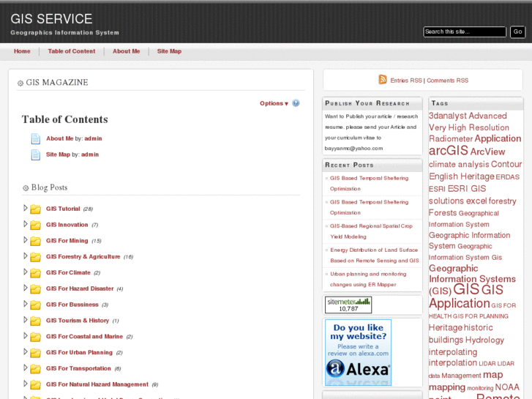Click the GIS Tutorial folder icon
532x399 pixels.
point(35,209)
